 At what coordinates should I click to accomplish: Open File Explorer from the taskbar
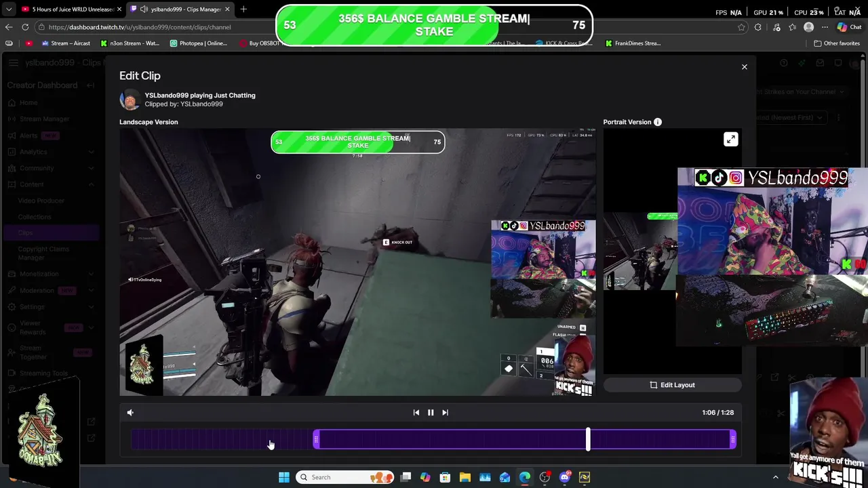465,477
